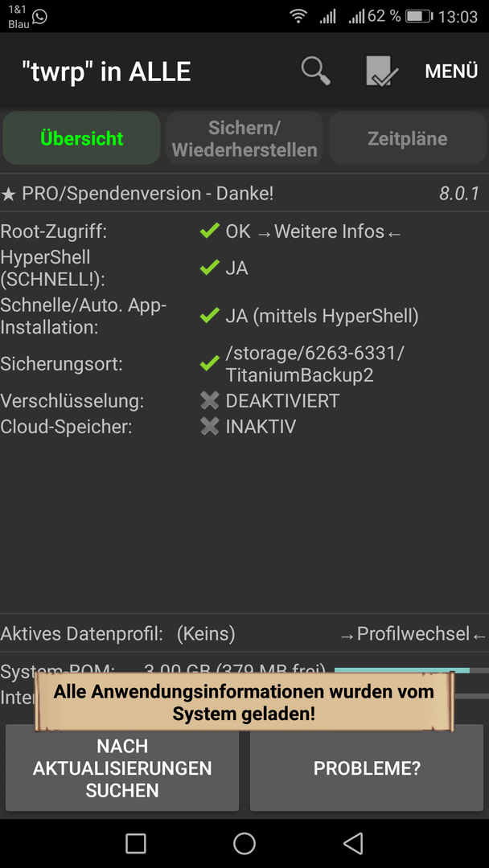
Task: Tap the Sicherungsort path /storage/6263-6331/TitaniumBackup2
Action: tap(314, 364)
